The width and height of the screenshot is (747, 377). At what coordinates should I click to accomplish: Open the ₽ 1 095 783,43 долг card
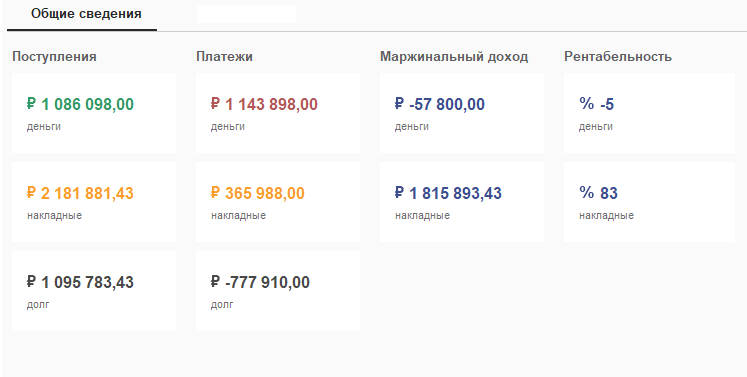click(94, 291)
